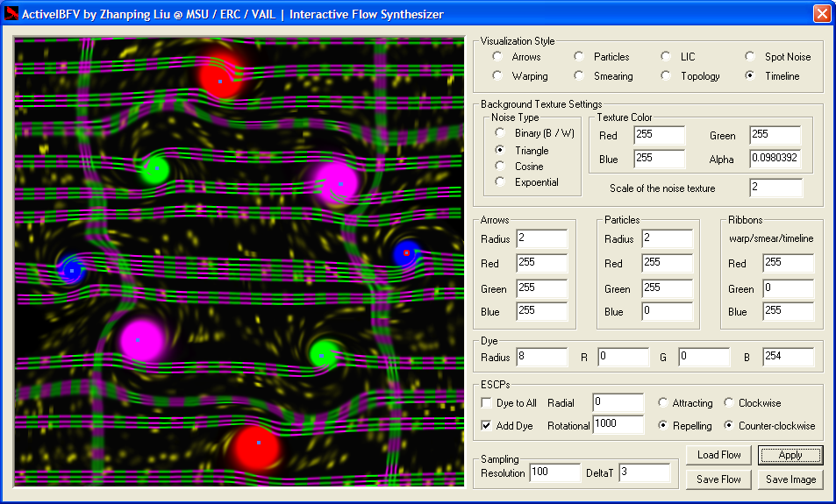
Task: Click the Dye Radius input field
Action: [x=542, y=357]
